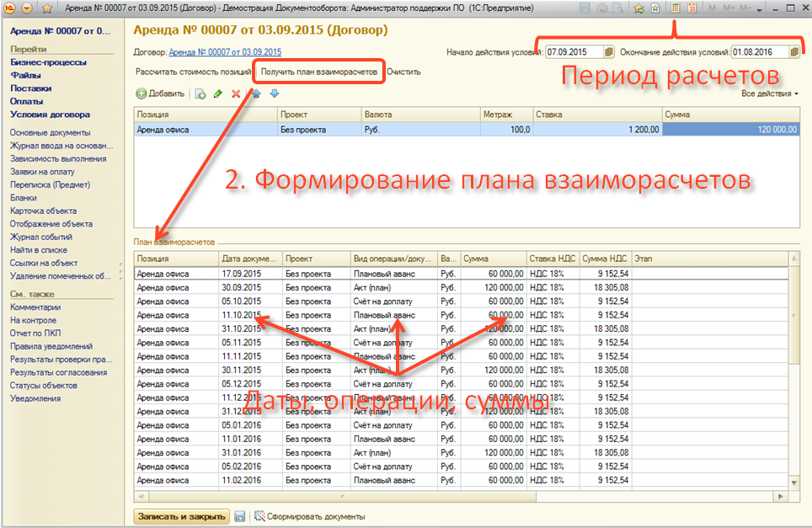This screenshot has height=528, width=812.
Task: Click the copy row icon next to Добавить
Action: (200, 93)
